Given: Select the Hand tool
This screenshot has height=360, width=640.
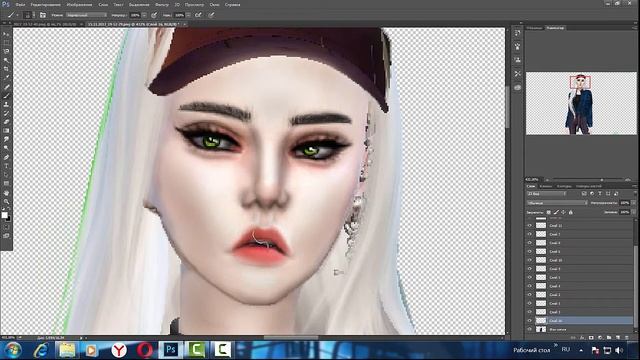Looking at the screenshot, I should coord(6,193).
